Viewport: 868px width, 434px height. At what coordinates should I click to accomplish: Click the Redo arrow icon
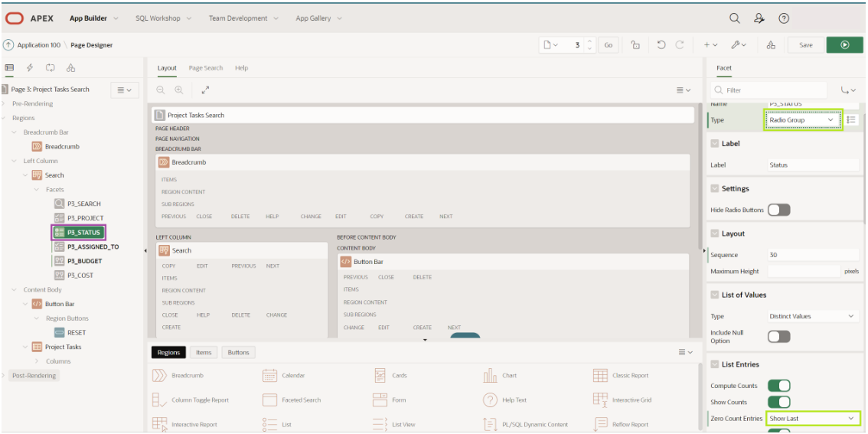680,45
